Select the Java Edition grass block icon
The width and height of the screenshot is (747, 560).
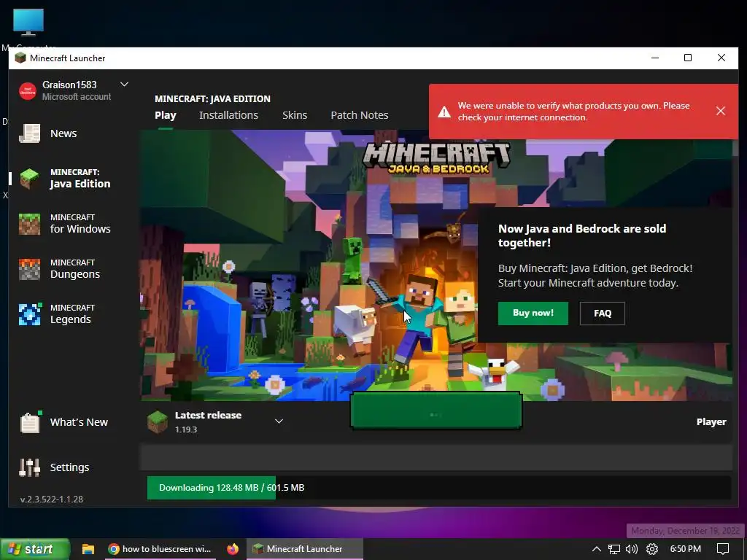(29, 179)
